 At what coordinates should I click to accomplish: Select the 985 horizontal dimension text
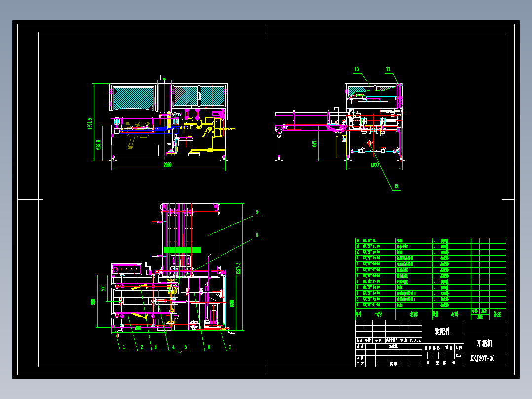[138, 329]
